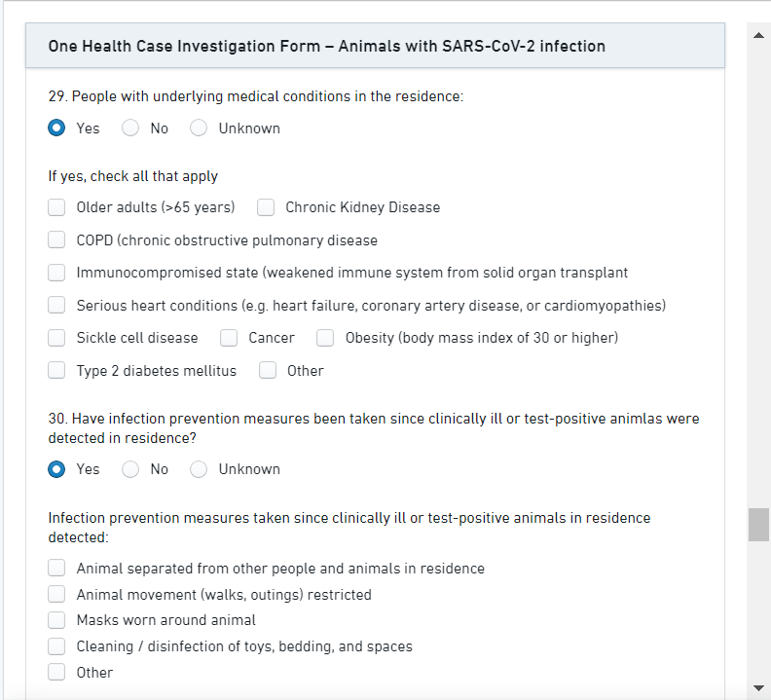Select Unknown for underlying medical conditions
771x700 pixels.
[199, 129]
